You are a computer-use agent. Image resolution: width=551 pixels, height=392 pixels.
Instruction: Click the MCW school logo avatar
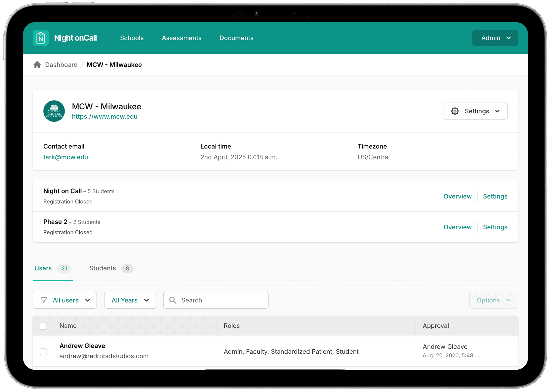[54, 111]
